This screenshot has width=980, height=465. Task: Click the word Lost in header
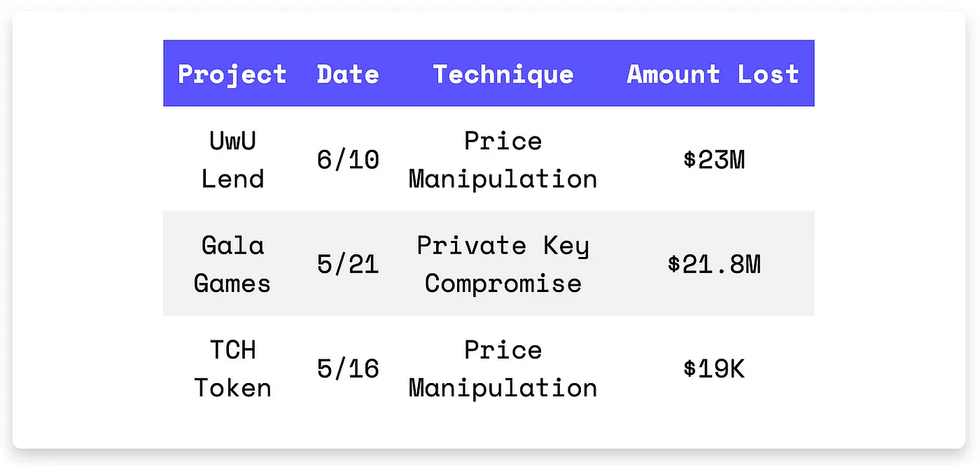768,74
